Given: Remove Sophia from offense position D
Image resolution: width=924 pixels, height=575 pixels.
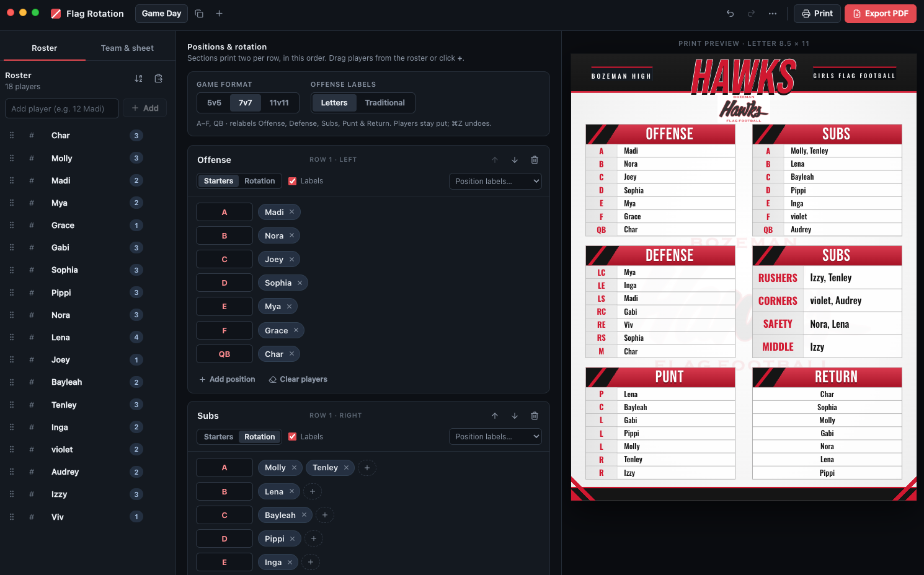Looking at the screenshot, I should (x=300, y=283).
